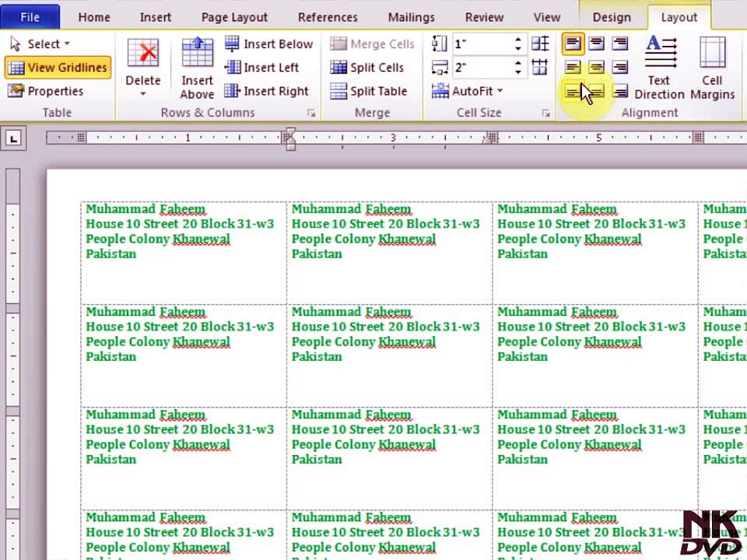Image resolution: width=747 pixels, height=560 pixels.
Task: Switch to the Table Tools Design tab
Action: point(612,17)
